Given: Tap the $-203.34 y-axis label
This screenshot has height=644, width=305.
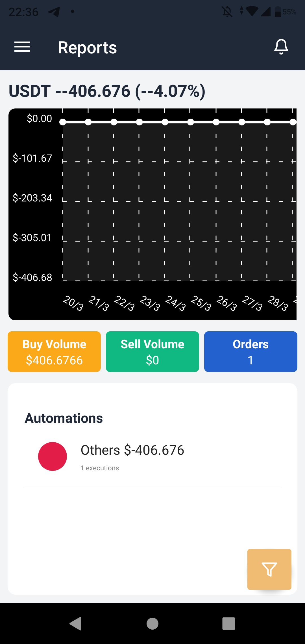Looking at the screenshot, I should pos(32,198).
